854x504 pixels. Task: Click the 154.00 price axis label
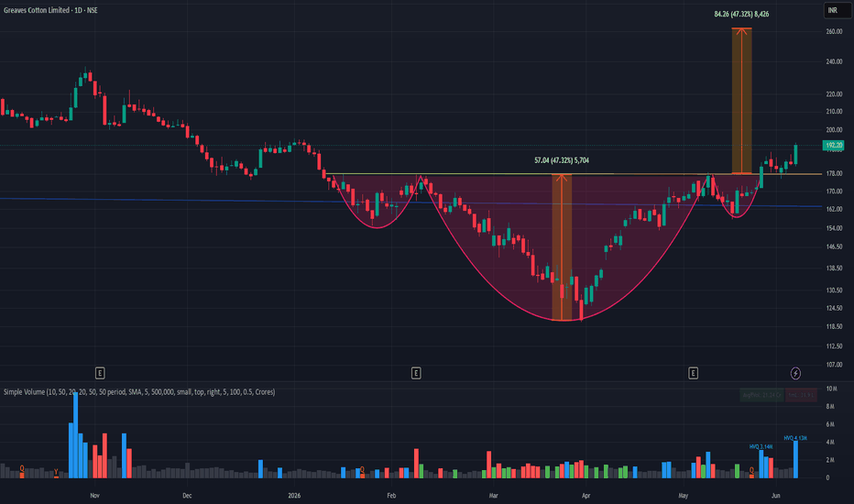[834, 228]
